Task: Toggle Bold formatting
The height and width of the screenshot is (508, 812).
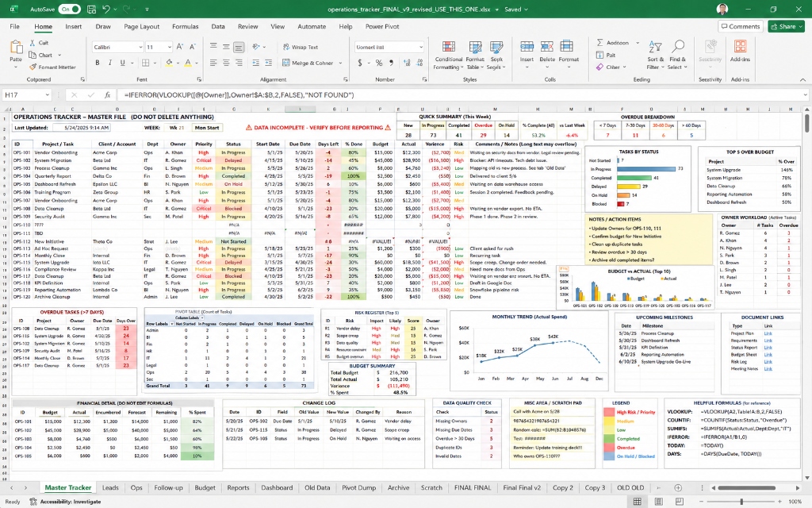Action: click(x=98, y=63)
